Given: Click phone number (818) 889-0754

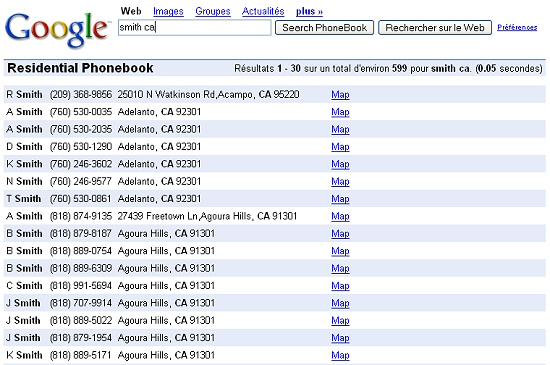Looking at the screenshot, I should point(81,251).
